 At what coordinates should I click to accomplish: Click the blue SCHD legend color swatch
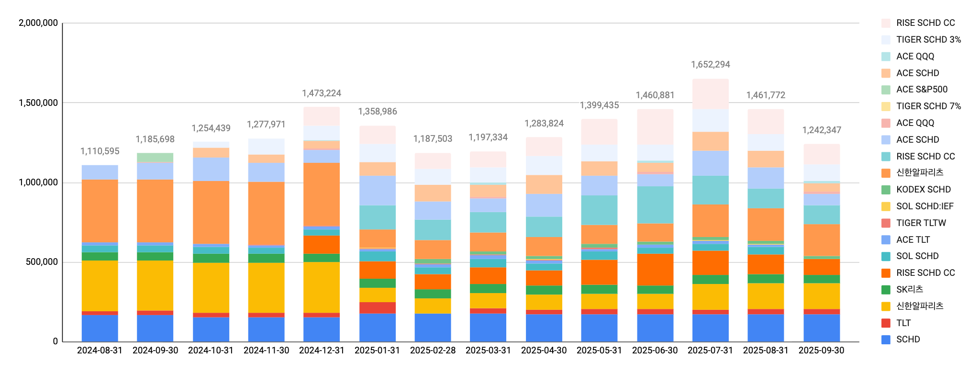coord(886,340)
